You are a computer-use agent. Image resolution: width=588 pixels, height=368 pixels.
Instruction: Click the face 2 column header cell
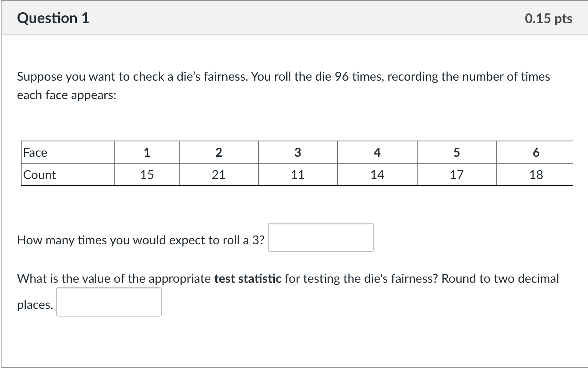click(x=219, y=153)
